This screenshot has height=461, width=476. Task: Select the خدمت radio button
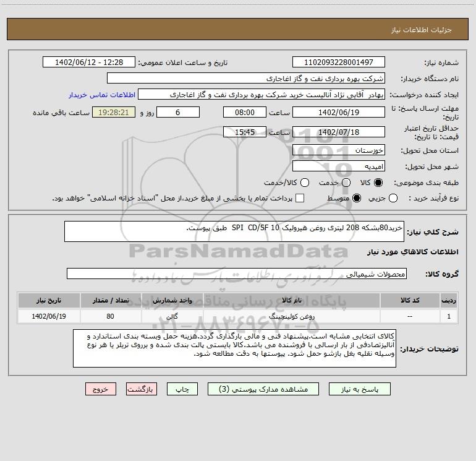click(x=346, y=183)
